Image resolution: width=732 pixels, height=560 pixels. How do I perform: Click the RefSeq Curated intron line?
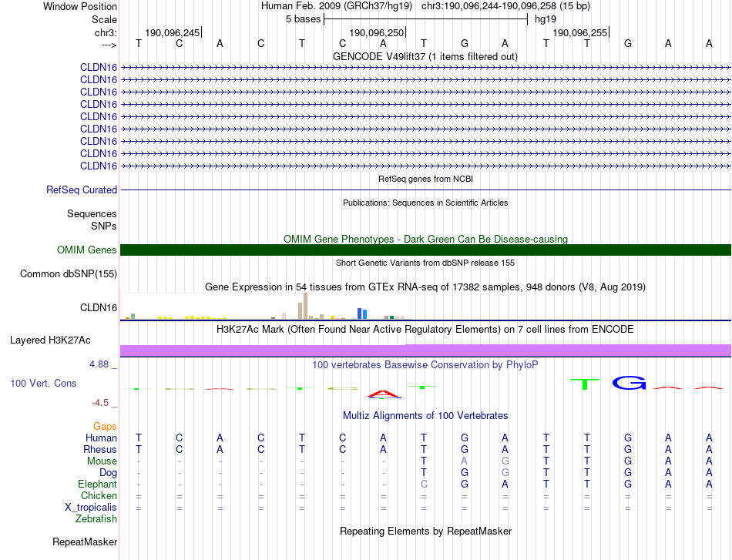tap(425, 190)
